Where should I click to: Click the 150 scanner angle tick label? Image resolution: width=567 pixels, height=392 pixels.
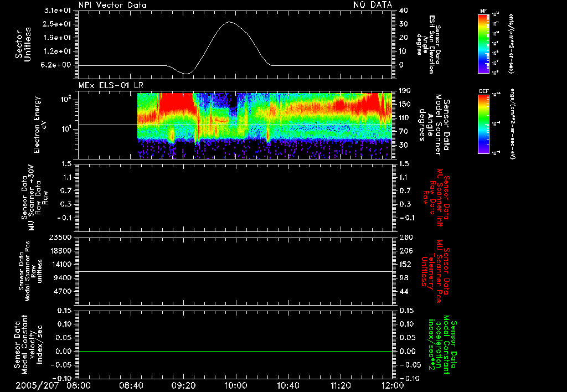[405, 104]
